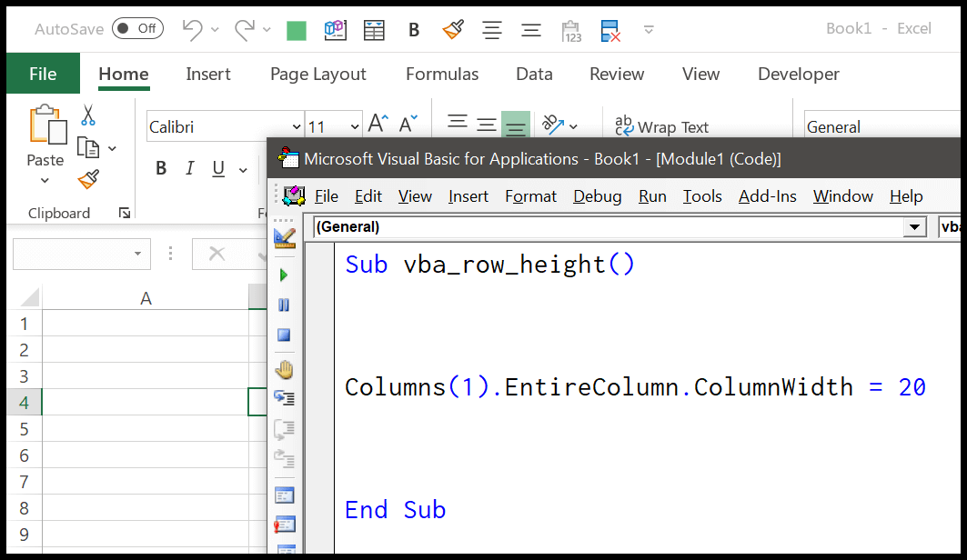Image resolution: width=967 pixels, height=560 pixels.
Task: Select the row 4 header
Action: [x=24, y=402]
